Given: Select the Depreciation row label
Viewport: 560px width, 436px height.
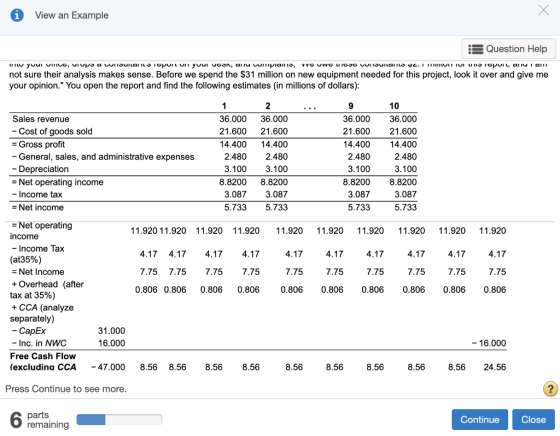Looking at the screenshot, I should click(40, 169).
